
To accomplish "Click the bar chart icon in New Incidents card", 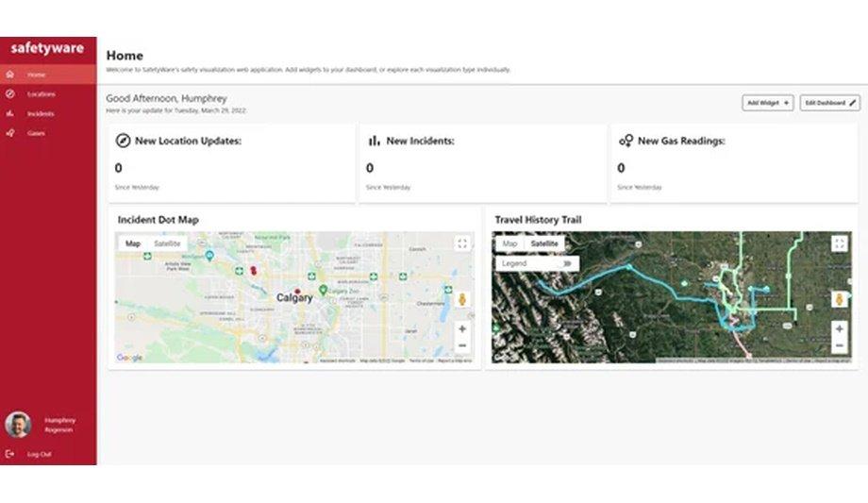I will [375, 141].
